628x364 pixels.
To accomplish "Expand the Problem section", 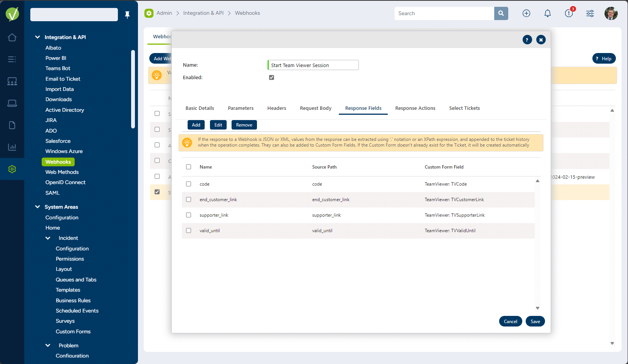I will [48, 345].
